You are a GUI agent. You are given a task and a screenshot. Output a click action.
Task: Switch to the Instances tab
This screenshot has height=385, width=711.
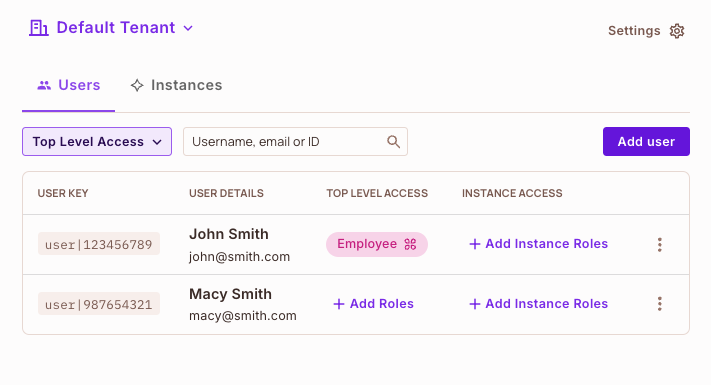pos(176,85)
